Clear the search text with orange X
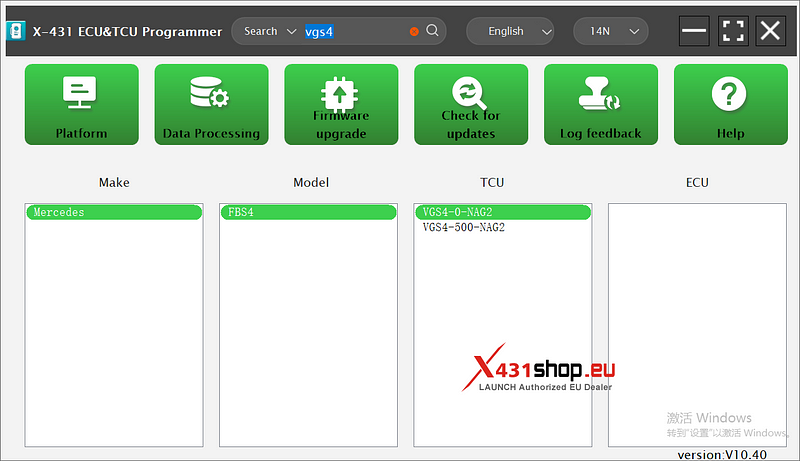The image size is (800, 461). [414, 32]
